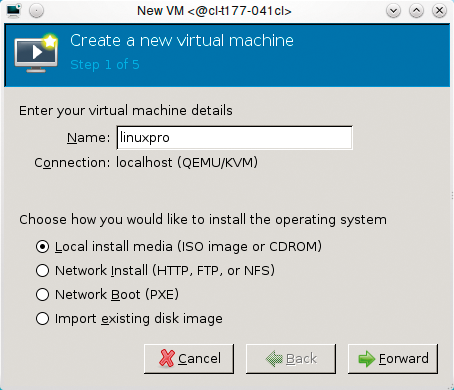
Task: Click 'Enter your virtual machine details' label
Action: click(126, 111)
